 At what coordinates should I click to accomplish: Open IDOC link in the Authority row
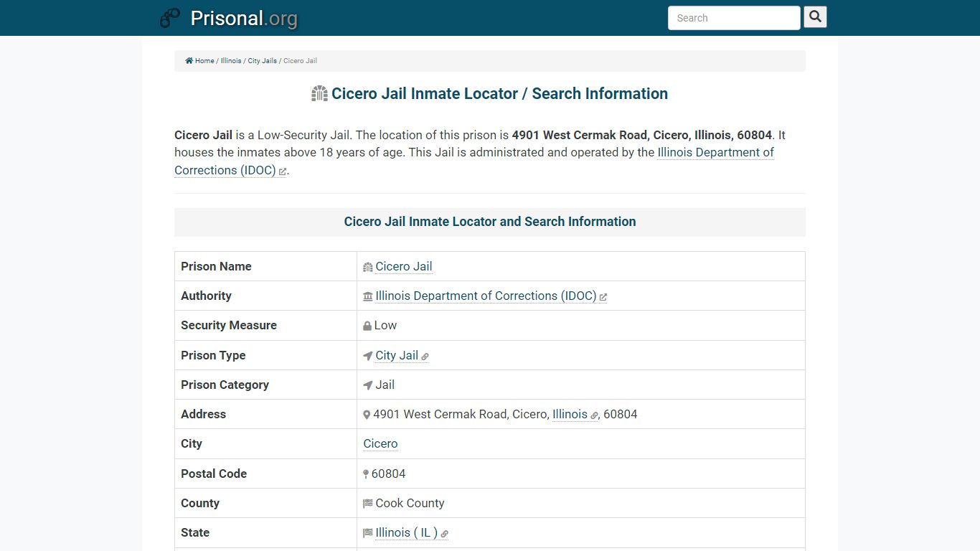486,296
